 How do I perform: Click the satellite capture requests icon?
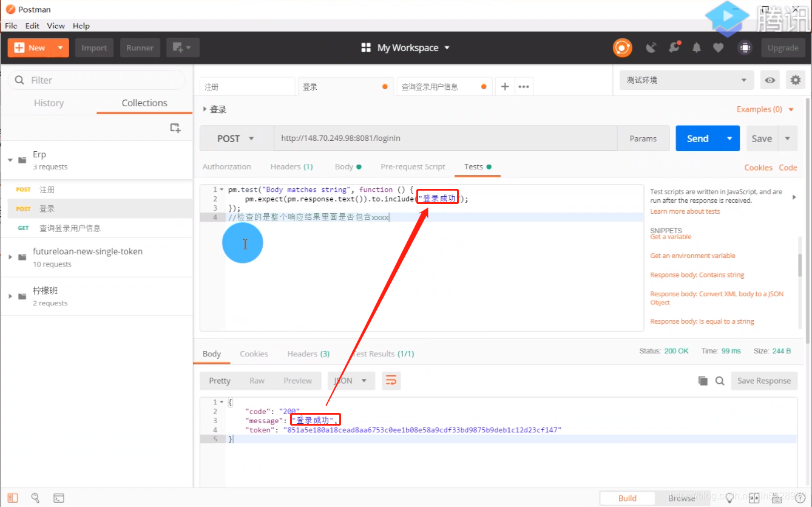651,48
